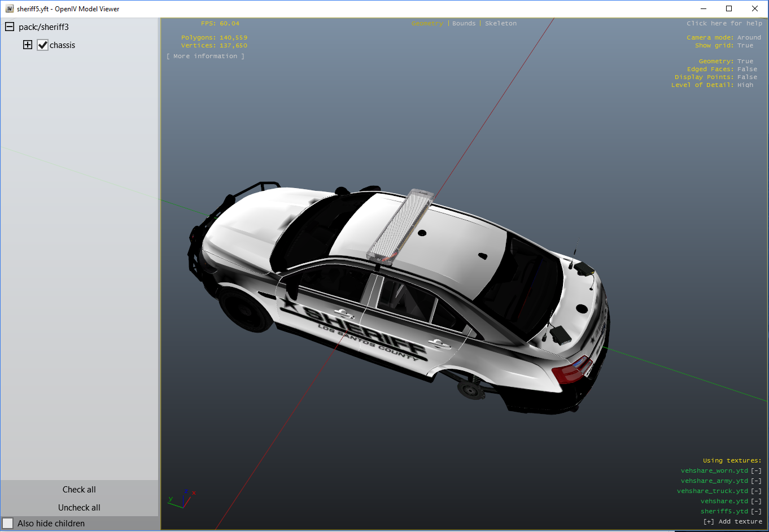Switch to Skeleton view tab
This screenshot has width=769, height=532.
(500, 24)
